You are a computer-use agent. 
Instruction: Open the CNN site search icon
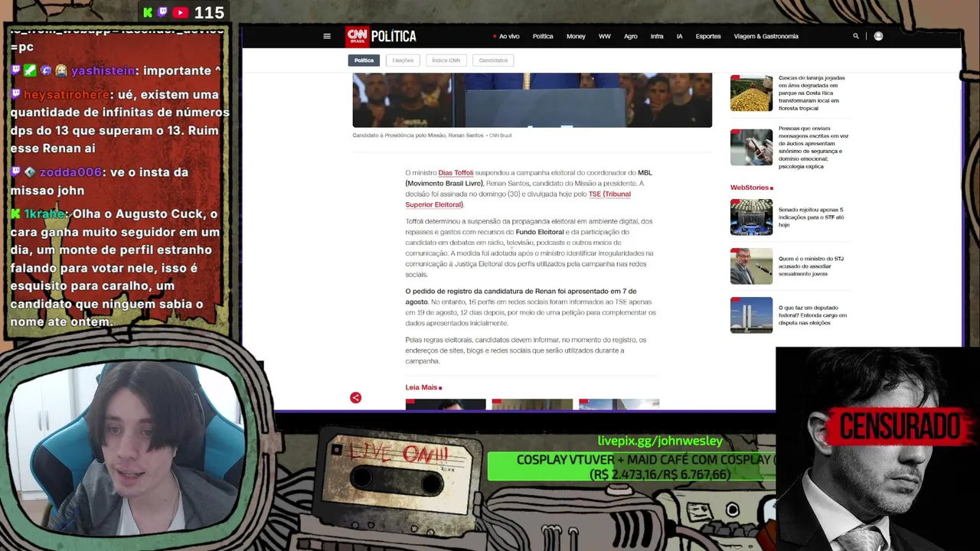856,36
